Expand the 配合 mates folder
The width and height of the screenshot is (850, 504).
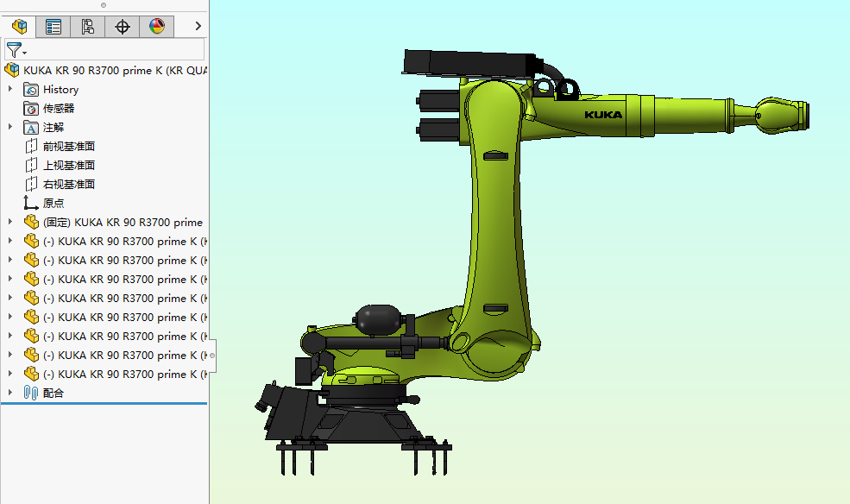coord(9,393)
